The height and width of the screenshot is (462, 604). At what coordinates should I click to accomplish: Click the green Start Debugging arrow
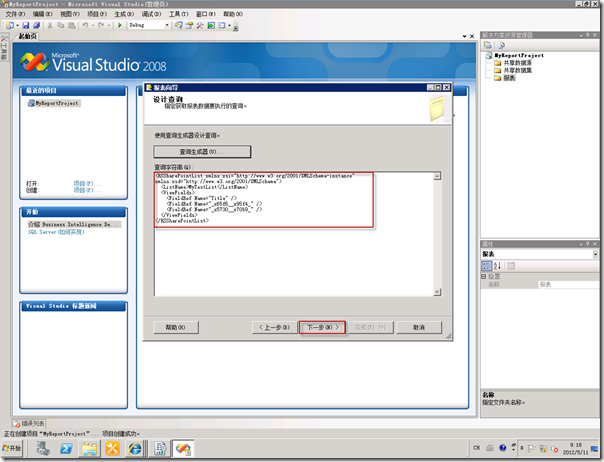tap(120, 25)
